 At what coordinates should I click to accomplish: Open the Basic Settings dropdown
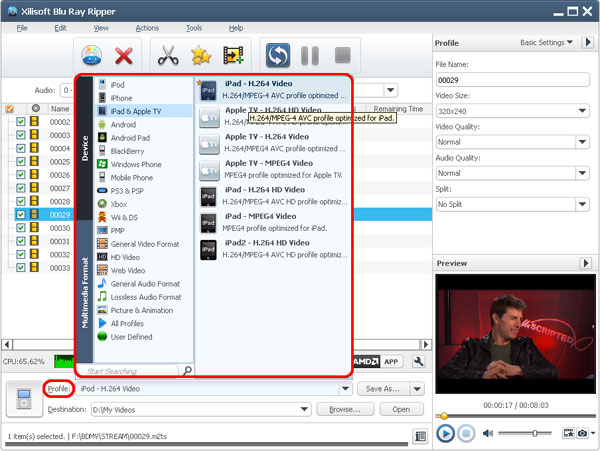546,42
